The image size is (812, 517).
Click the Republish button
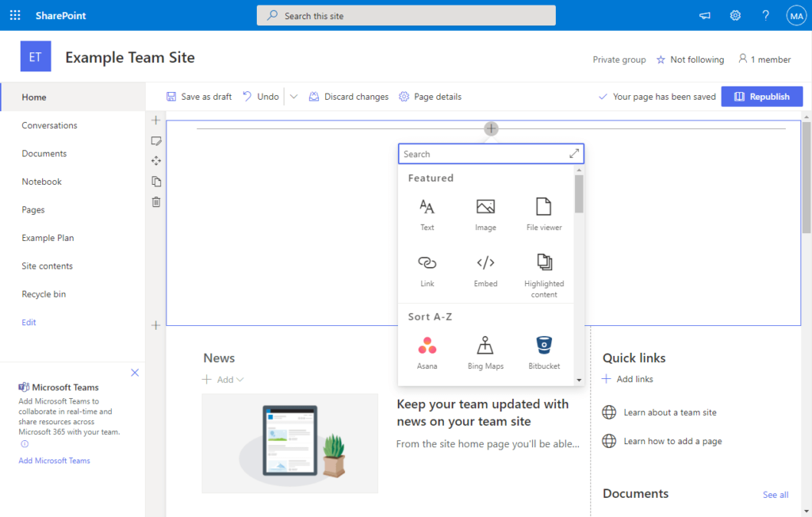[762, 97]
